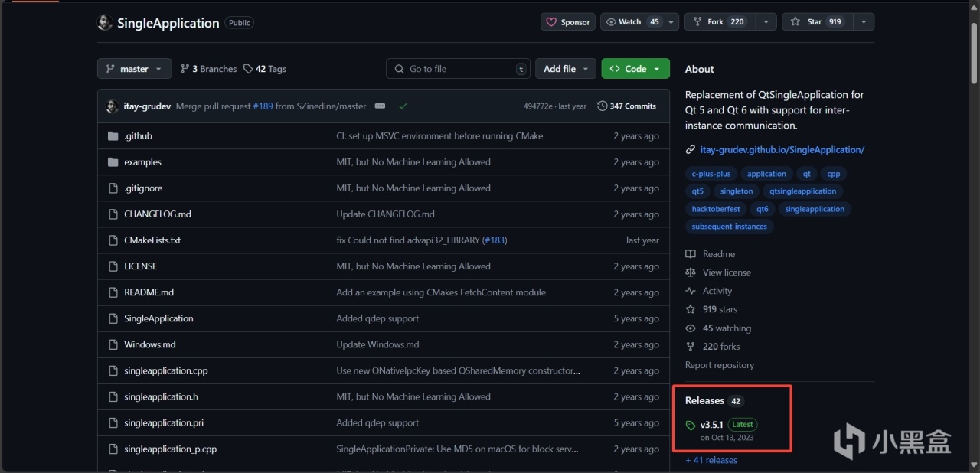
Task: Click Report repository link
Action: pos(720,365)
